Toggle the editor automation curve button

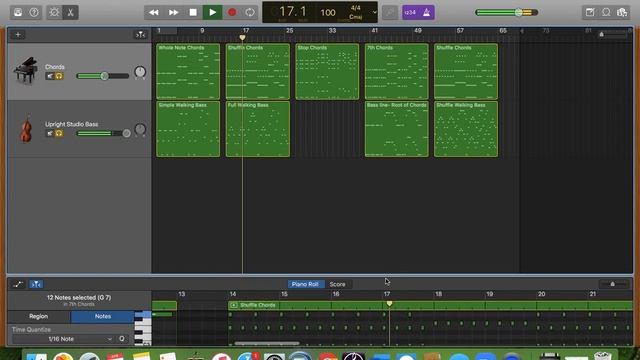[x=18, y=284]
